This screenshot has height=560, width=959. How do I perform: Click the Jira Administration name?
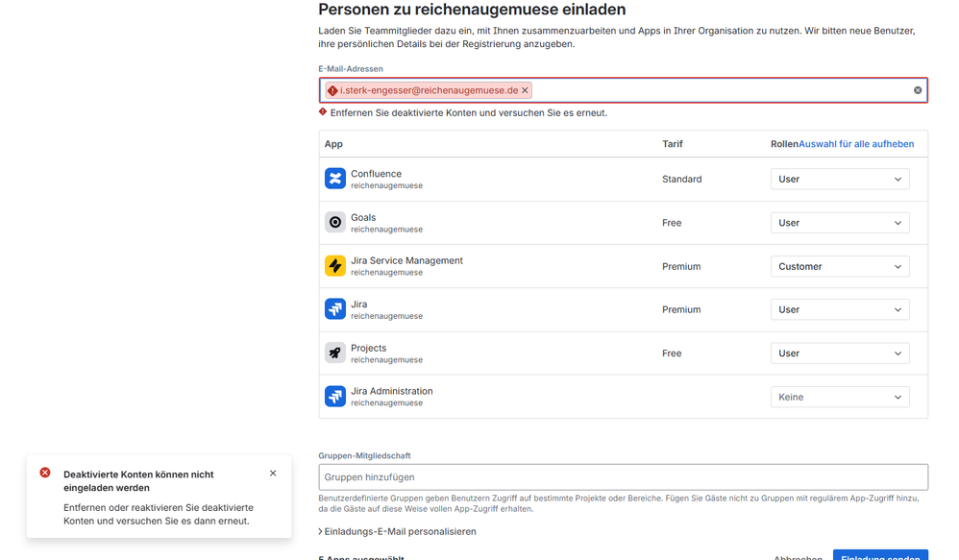pyautogui.click(x=391, y=391)
